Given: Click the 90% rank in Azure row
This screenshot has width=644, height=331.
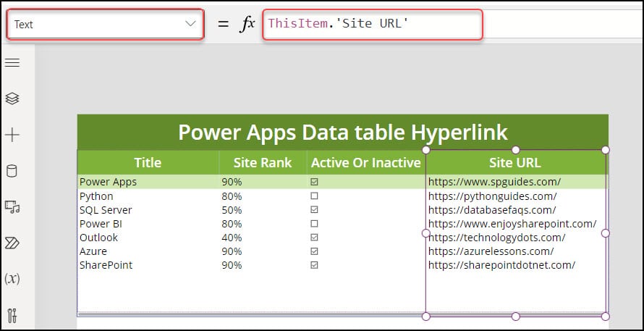Looking at the screenshot, I should [232, 251].
